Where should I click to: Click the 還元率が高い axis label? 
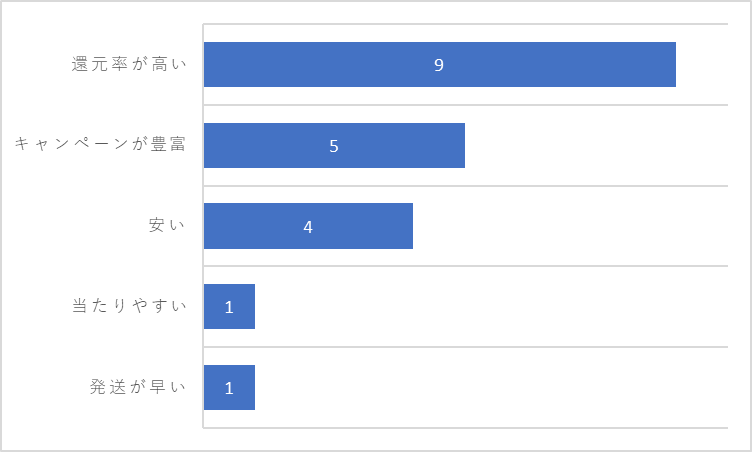(129, 64)
